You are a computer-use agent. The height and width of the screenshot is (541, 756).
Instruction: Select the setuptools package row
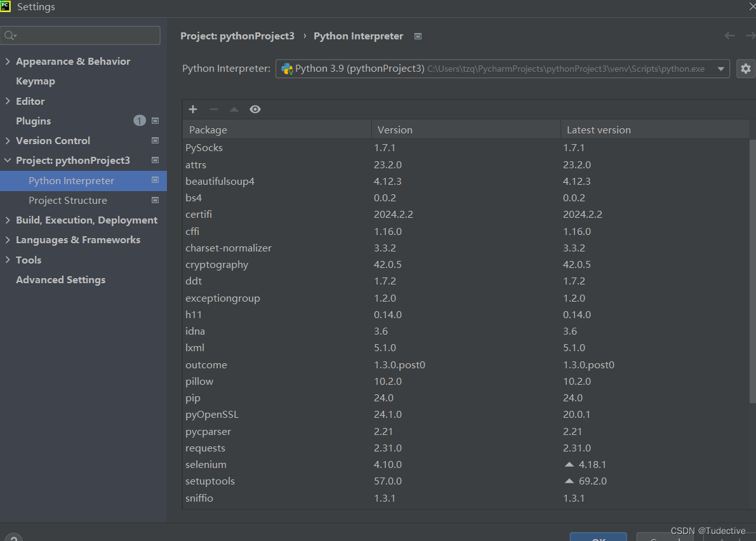pyautogui.click(x=466, y=481)
